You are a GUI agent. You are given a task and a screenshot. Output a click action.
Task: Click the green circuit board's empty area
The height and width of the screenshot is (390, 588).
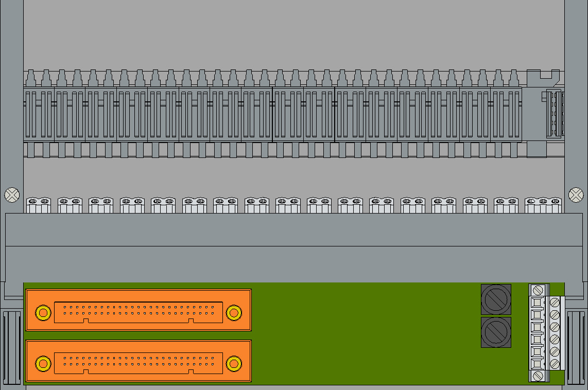click(x=366, y=333)
